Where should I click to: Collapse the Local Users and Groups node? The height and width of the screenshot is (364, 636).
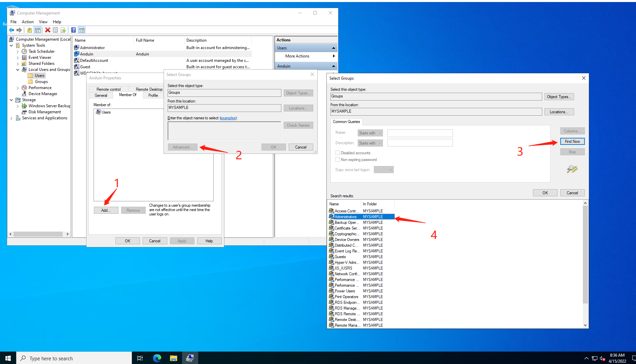click(x=18, y=70)
